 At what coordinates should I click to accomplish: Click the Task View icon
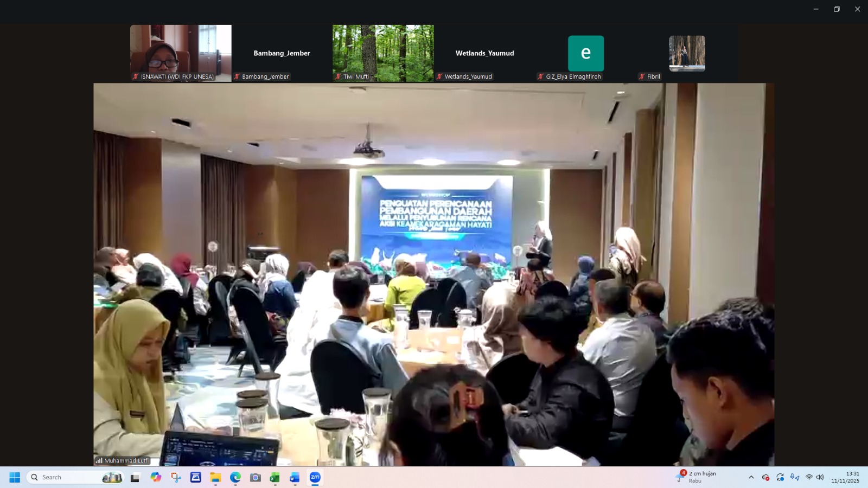pyautogui.click(x=135, y=477)
